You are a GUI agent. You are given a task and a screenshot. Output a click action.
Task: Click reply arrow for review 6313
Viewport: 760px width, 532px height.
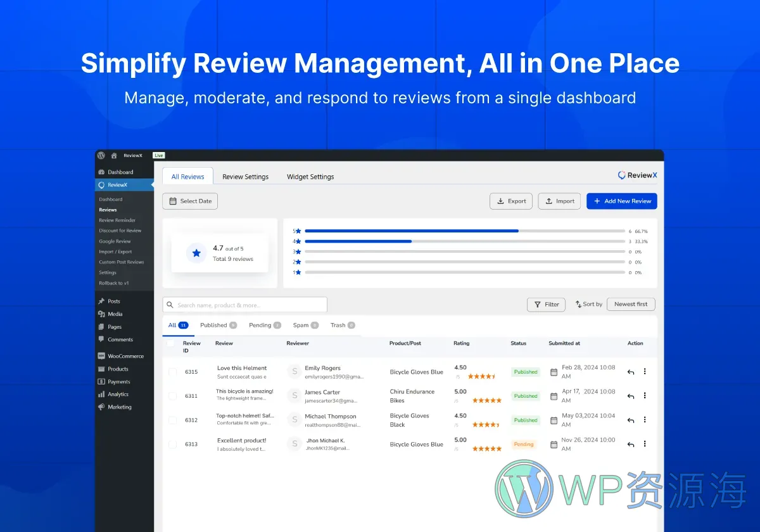[x=631, y=445]
